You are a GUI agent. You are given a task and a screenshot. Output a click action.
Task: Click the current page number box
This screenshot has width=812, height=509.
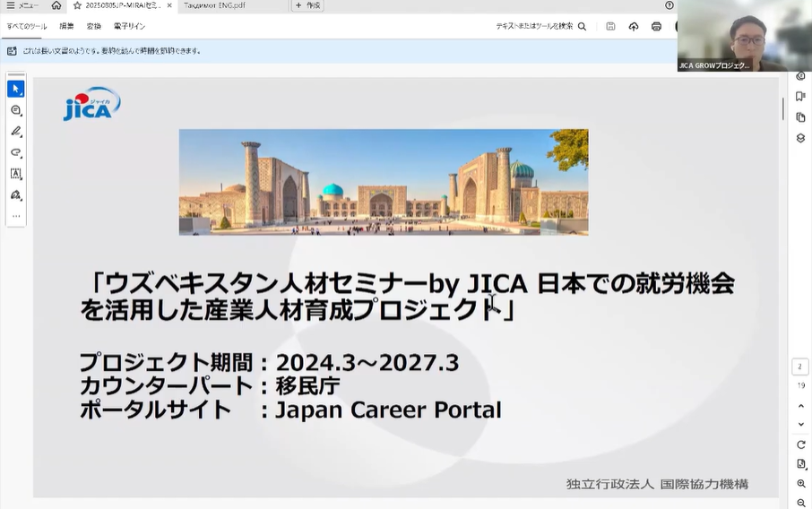(x=800, y=367)
